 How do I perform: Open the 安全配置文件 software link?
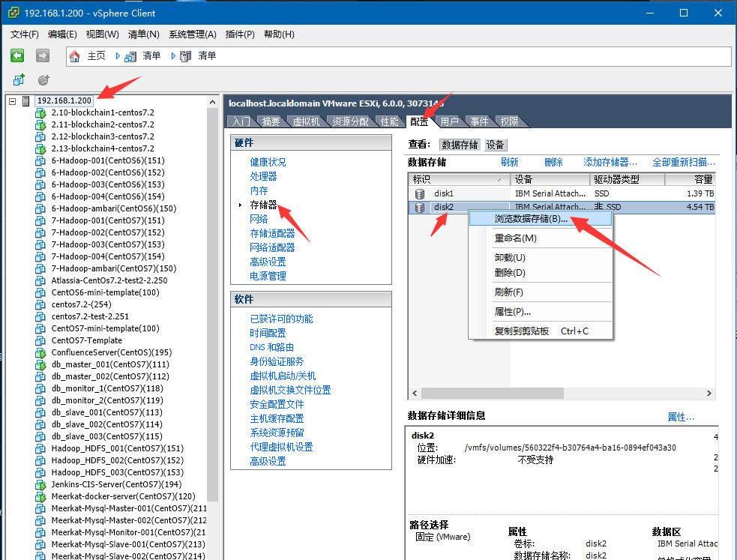[x=277, y=404]
